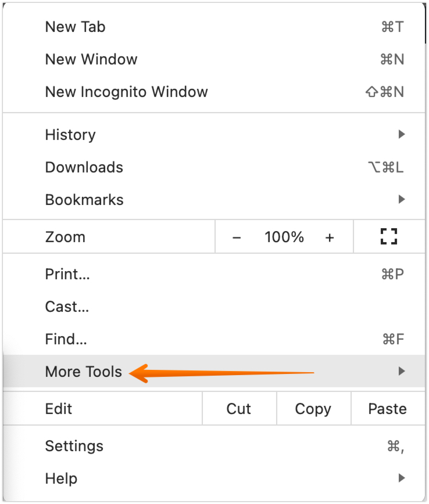Open Settings from the menu
Viewport: 429px width, 504px height.
74,446
